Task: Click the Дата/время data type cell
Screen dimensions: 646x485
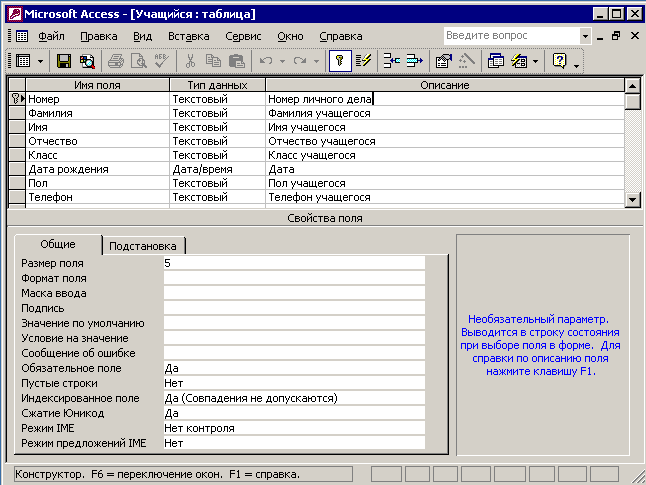Action: click(x=217, y=169)
